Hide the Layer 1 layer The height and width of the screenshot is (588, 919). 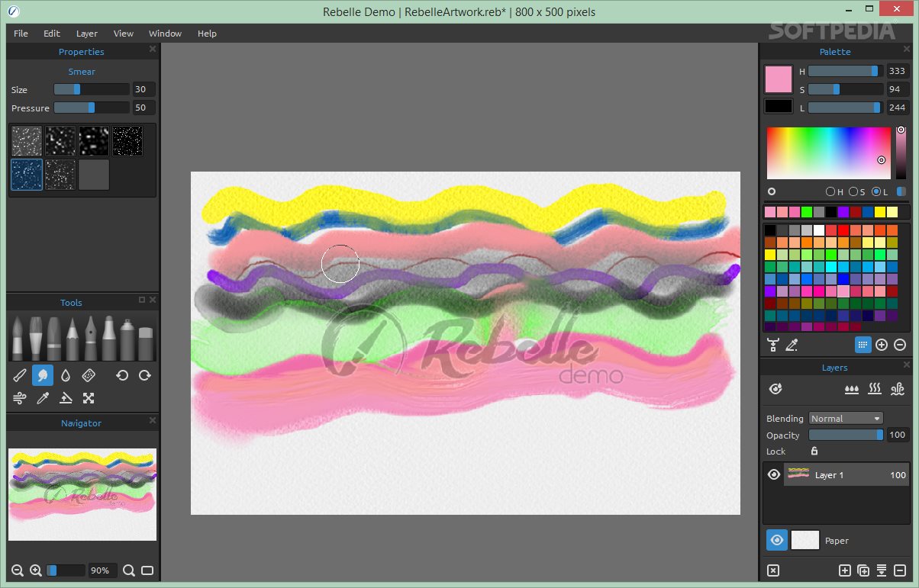[774, 474]
